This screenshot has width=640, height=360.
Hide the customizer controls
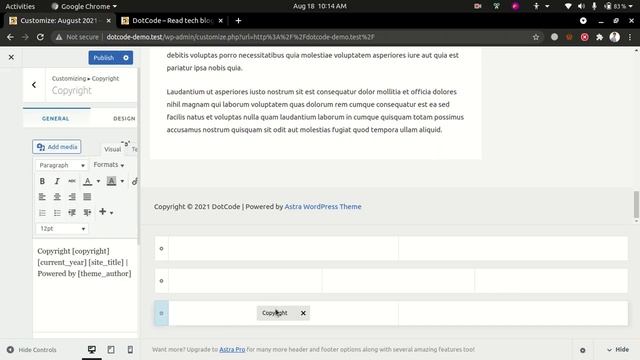tap(31, 350)
